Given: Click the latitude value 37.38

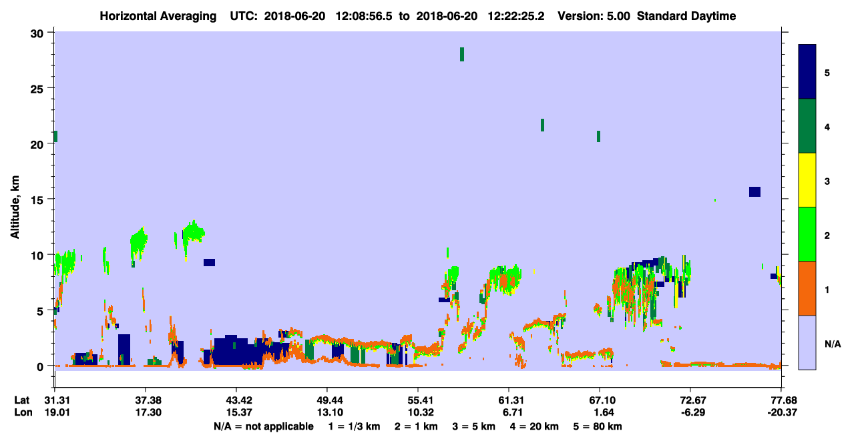Looking at the screenshot, I should click(x=145, y=400).
